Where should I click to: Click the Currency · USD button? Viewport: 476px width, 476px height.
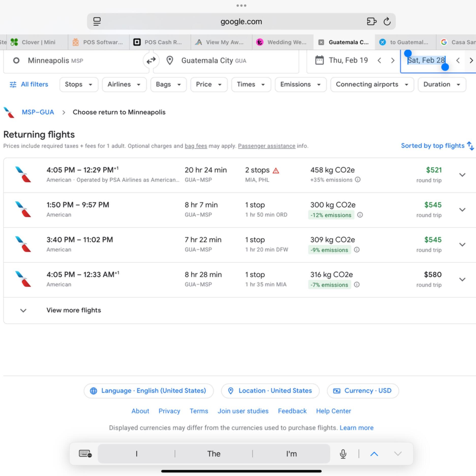tap(363, 391)
